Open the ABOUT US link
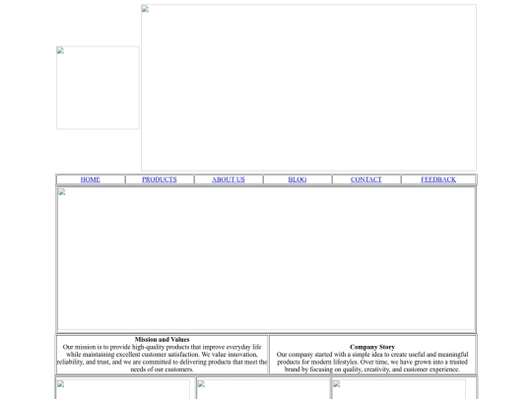The image size is (532, 399). [228, 179]
